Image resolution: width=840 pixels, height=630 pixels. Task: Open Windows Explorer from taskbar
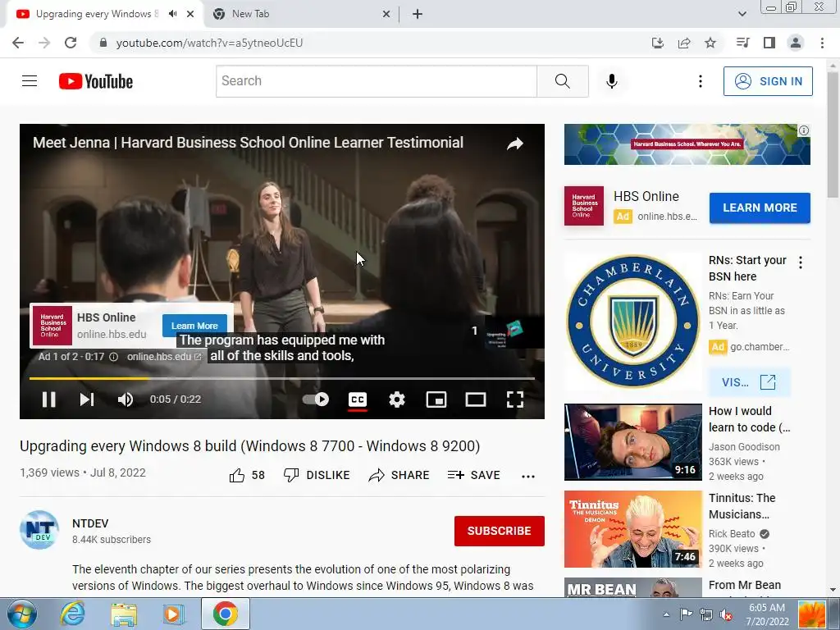[x=124, y=614]
